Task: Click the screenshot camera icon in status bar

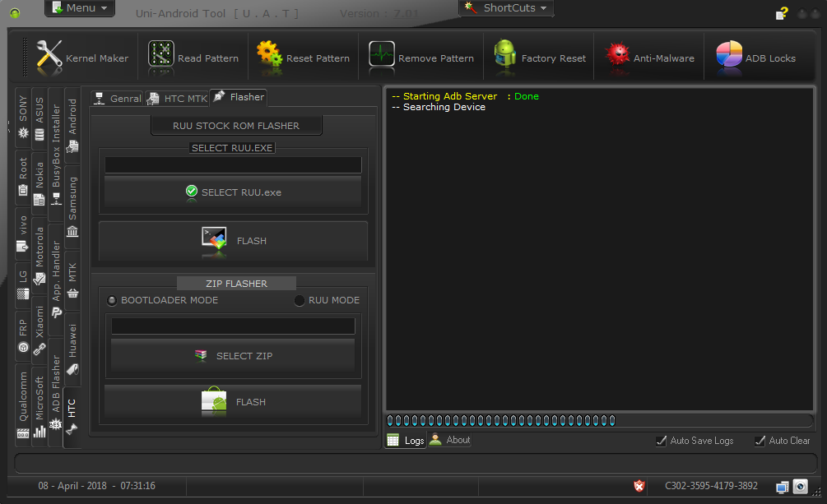Action: 800,486
